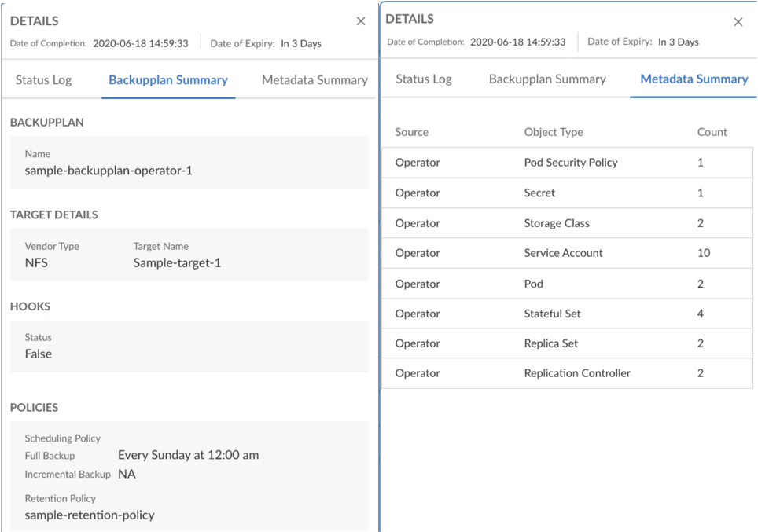
Task: Select the Pod Security Policy row
Action: coord(567,163)
